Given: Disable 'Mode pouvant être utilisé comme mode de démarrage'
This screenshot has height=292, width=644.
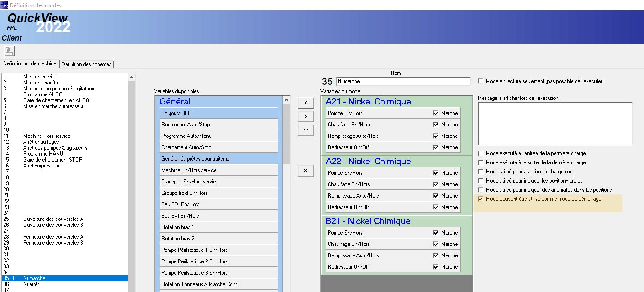Looking at the screenshot, I should (480, 199).
